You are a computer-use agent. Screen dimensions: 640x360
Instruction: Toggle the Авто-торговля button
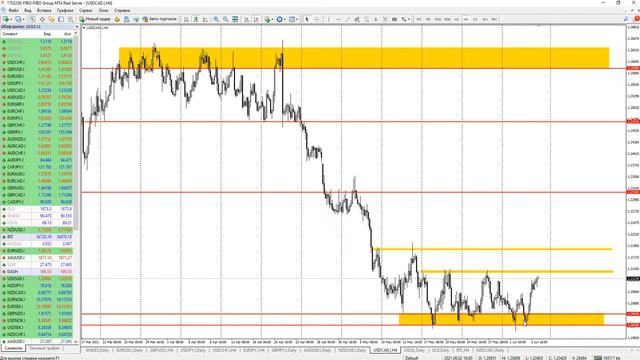coord(160,19)
